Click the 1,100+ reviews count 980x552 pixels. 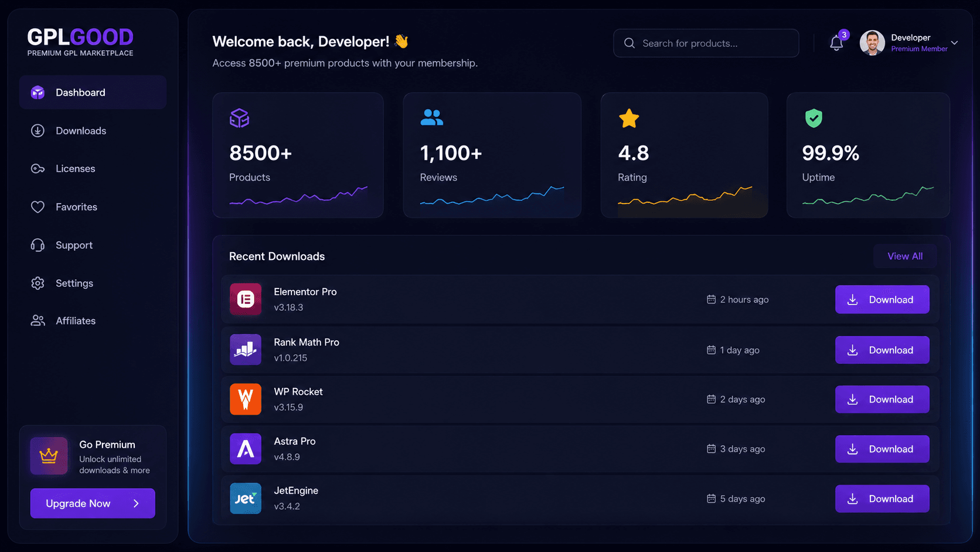click(451, 153)
